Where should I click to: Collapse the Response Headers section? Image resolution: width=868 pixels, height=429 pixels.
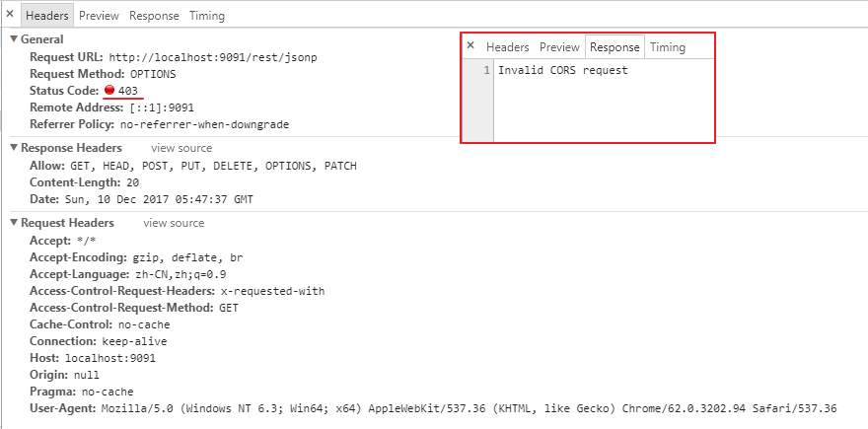[15, 148]
